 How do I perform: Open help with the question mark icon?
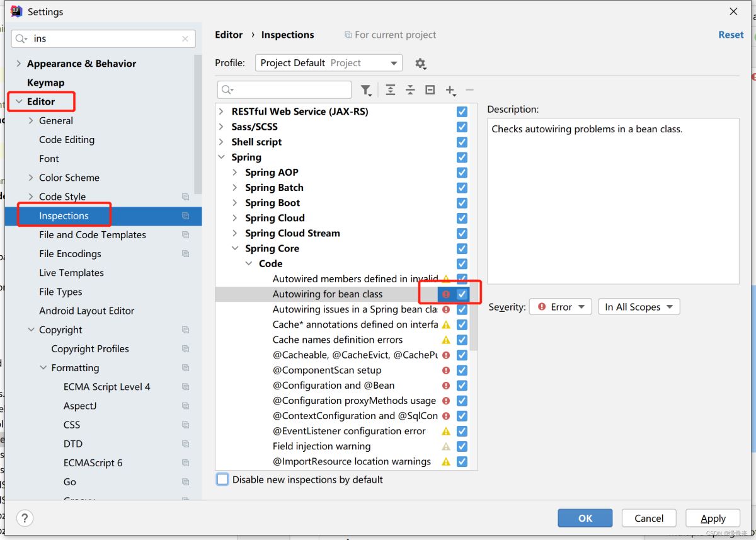click(x=25, y=518)
